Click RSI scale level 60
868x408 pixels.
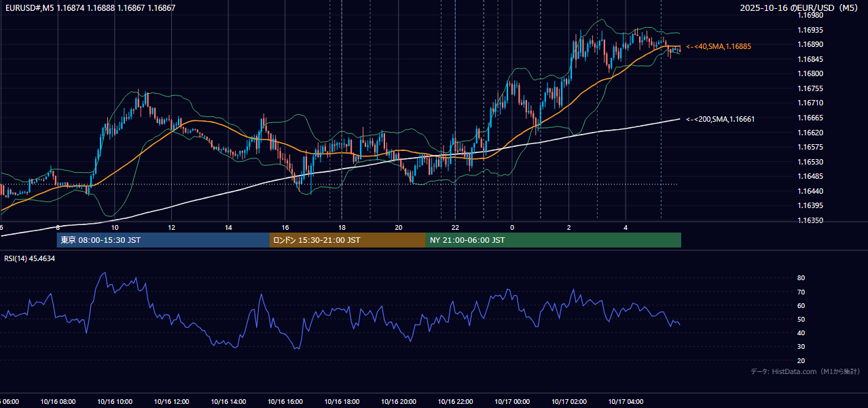(x=801, y=305)
